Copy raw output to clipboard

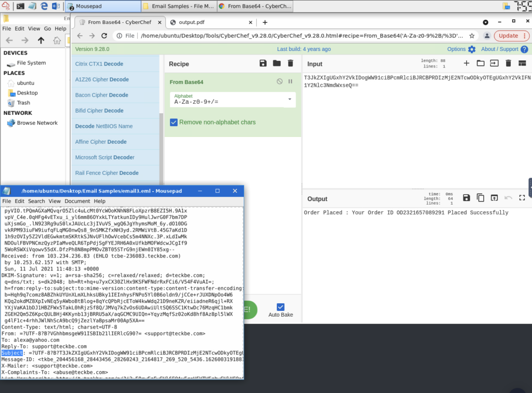click(x=481, y=198)
